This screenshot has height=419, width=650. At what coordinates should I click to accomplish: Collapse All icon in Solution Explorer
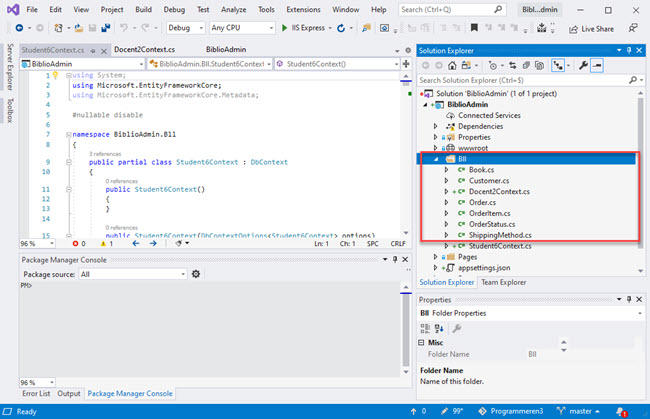526,65
